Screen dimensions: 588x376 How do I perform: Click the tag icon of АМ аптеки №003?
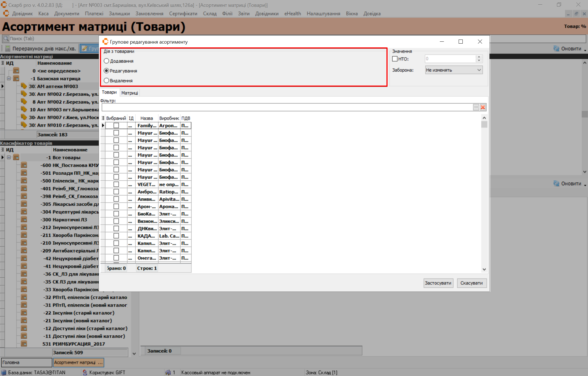(x=24, y=86)
